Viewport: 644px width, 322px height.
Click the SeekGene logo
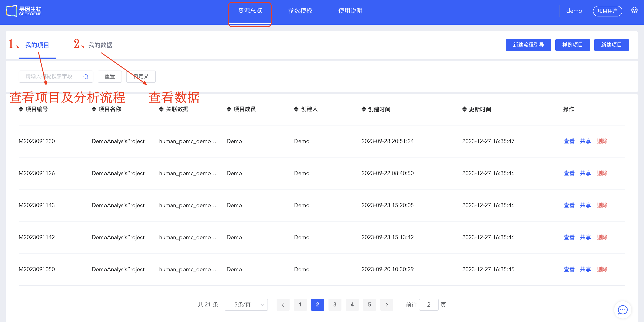(x=24, y=11)
